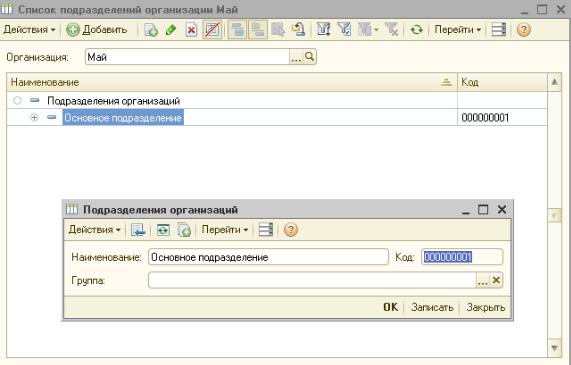
Task: Click the Код column header
Action: pyautogui.click(x=502, y=82)
